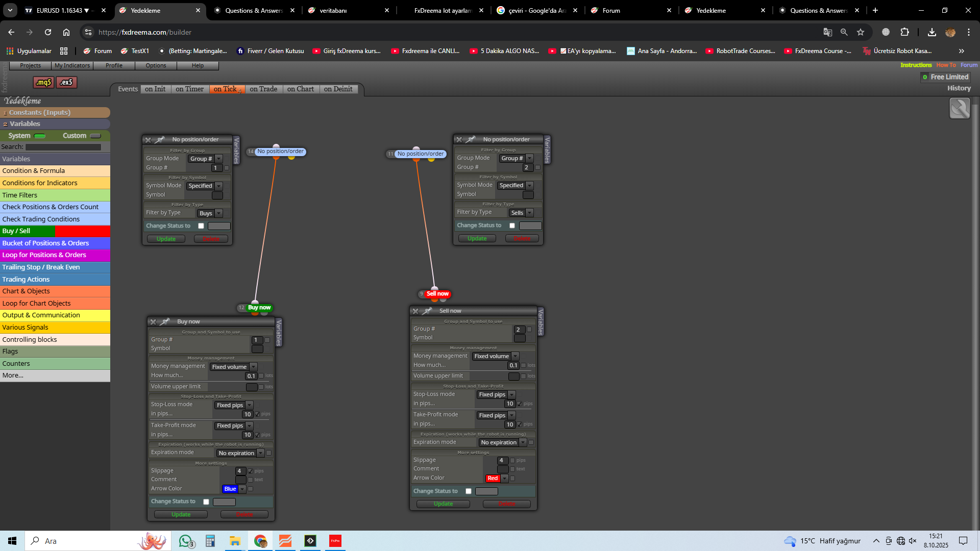Check Change Status to box in Buys-filter panel
The width and height of the screenshot is (980, 551).
[201, 226]
